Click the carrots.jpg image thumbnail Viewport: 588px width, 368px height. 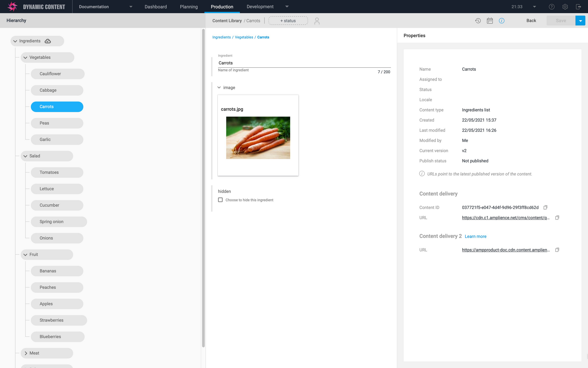258,138
